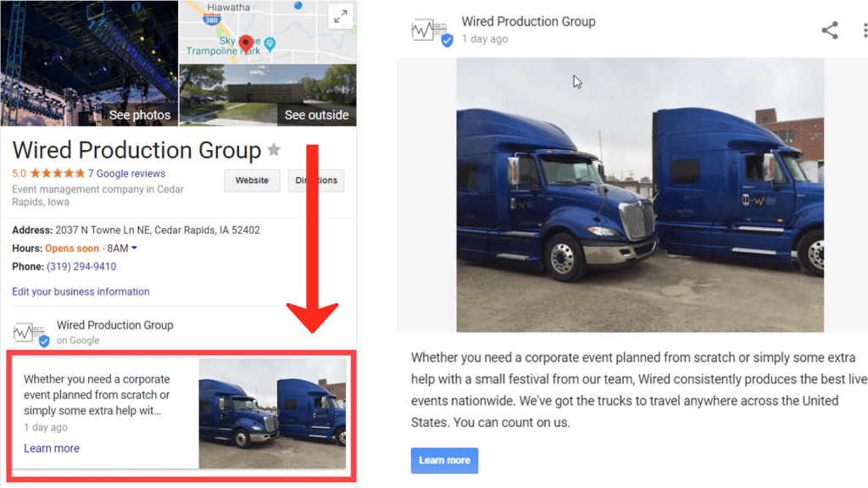Call phone number (319) 294-9410
The image size is (868, 488).
(x=81, y=267)
